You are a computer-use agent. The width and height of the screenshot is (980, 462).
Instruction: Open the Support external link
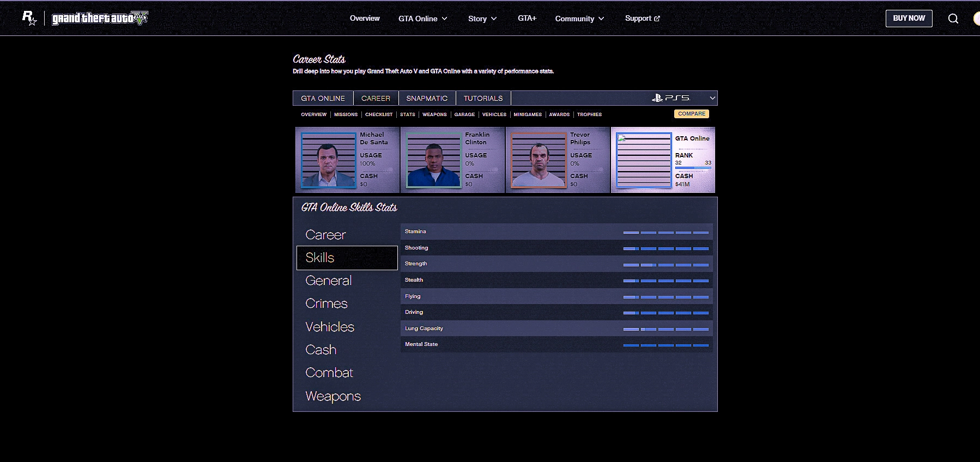click(642, 19)
